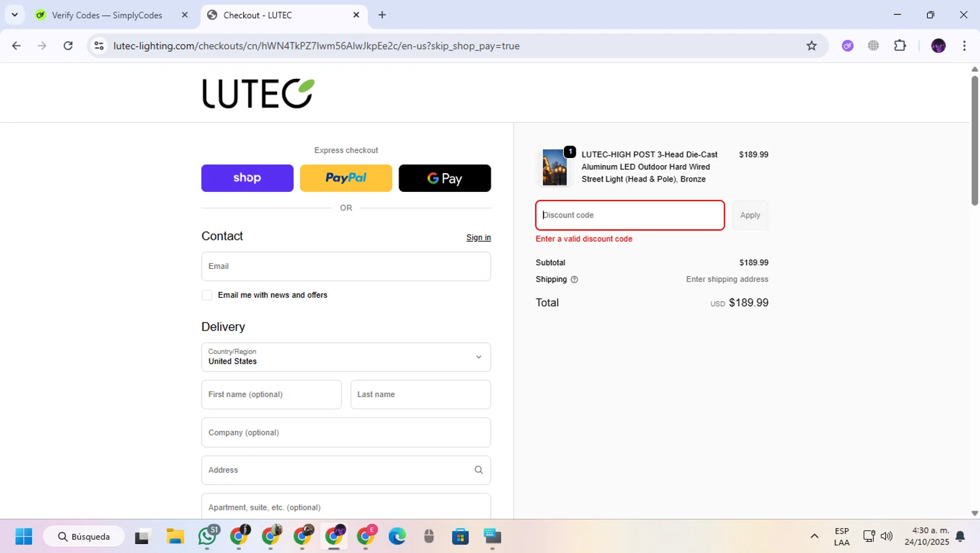Screen dimensions: 980x553
Task: Open WhatsApp from the taskbar
Action: pos(207,537)
